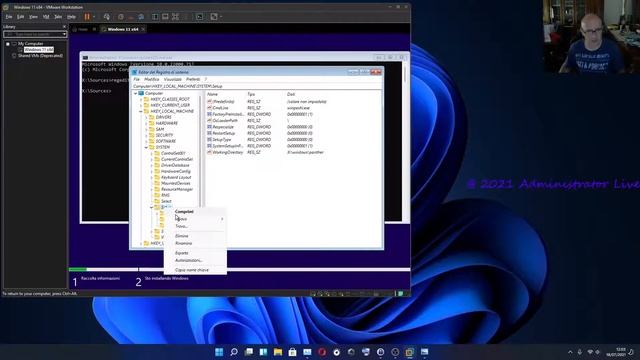Open Microsoft Store from the taskbar

click(293, 352)
